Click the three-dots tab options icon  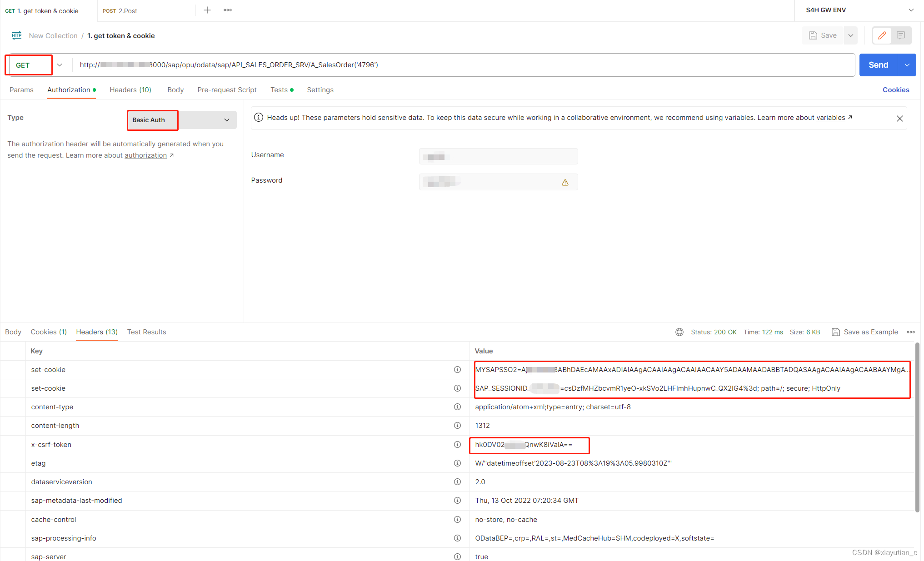tap(228, 10)
